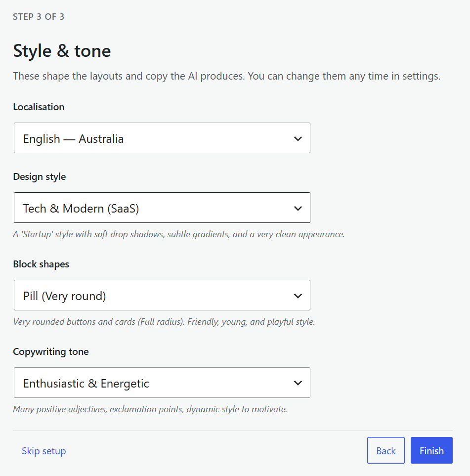Expand the Block shapes dropdown showing Pill
The height and width of the screenshot is (476, 470).
click(162, 295)
